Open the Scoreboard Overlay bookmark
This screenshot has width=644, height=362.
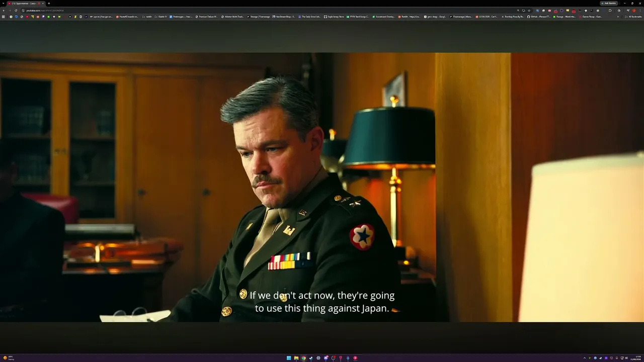[384, 17]
